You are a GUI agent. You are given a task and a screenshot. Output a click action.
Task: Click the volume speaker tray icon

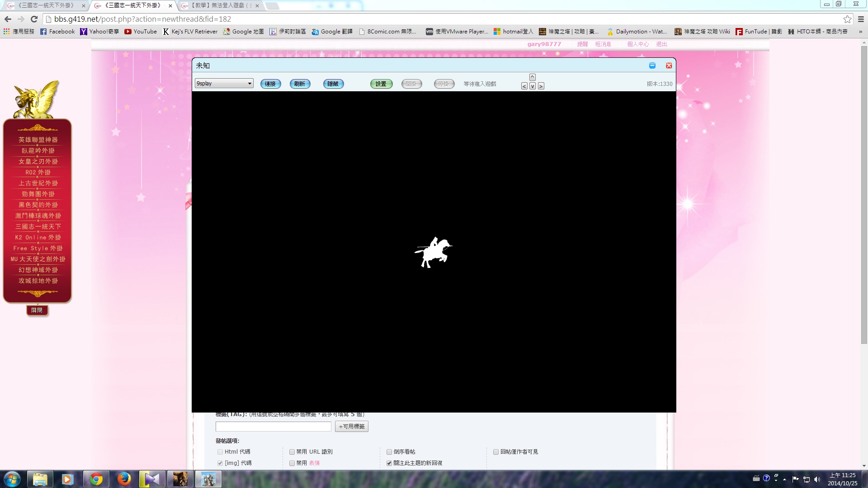[817, 479]
